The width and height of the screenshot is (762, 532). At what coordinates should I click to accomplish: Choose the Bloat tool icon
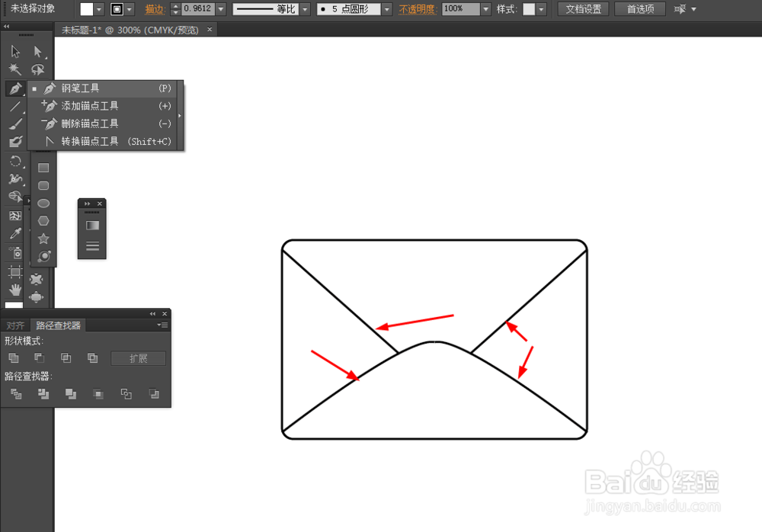[36, 297]
